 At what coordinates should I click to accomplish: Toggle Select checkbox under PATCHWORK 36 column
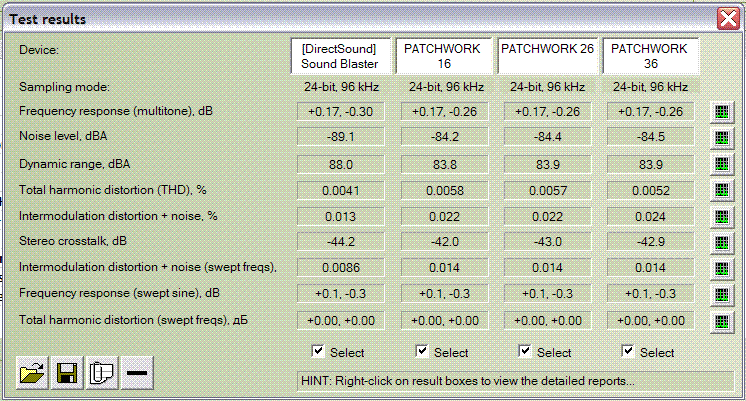(628, 352)
